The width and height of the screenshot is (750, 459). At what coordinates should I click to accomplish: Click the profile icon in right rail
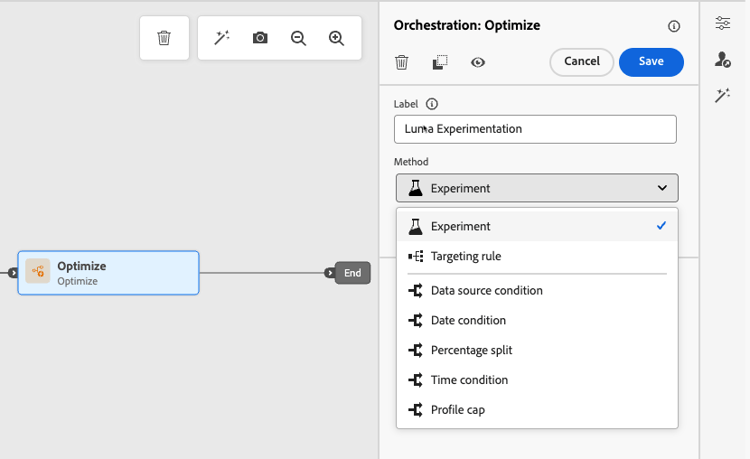[x=723, y=60]
